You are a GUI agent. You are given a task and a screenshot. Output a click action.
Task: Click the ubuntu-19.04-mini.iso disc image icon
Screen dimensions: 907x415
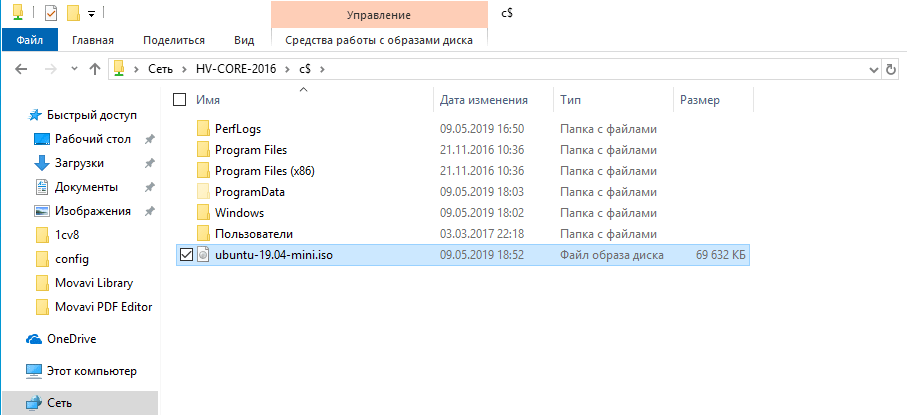click(x=202, y=255)
